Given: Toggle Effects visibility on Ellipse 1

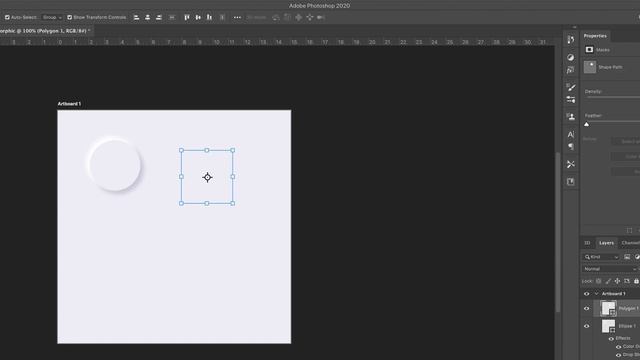Looking at the screenshot, I should tap(611, 338).
